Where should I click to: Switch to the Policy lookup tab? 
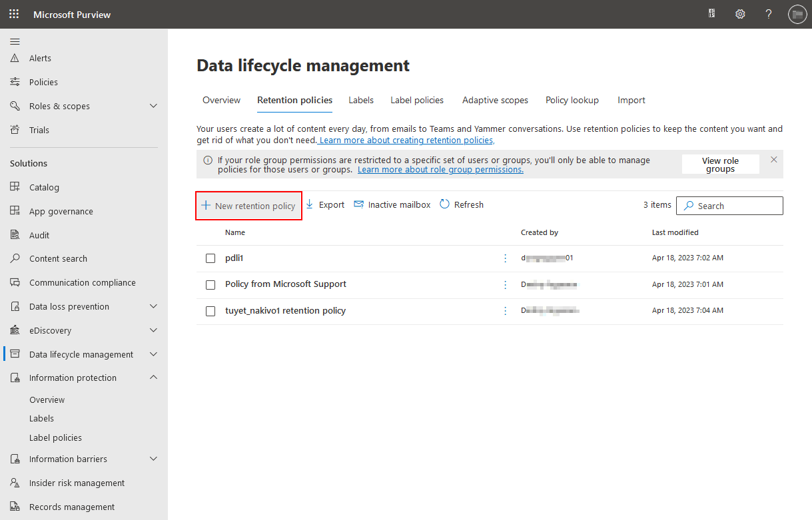(572, 100)
